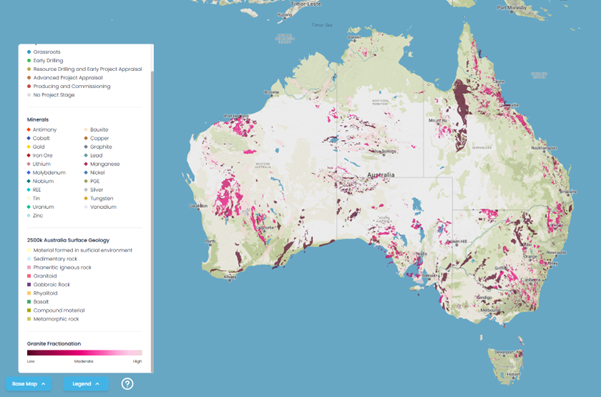This screenshot has width=601, height=397.
Task: Open the help question mark icon
Action: point(127,384)
